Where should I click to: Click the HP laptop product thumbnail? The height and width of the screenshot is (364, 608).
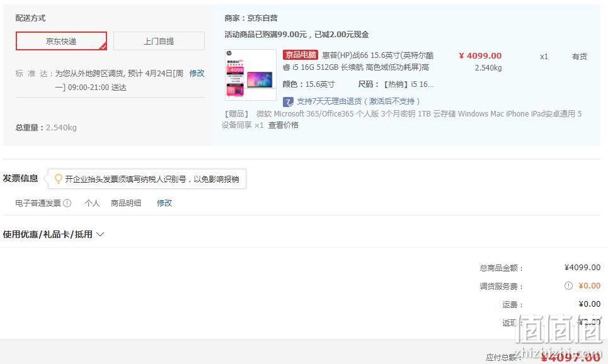[251, 75]
